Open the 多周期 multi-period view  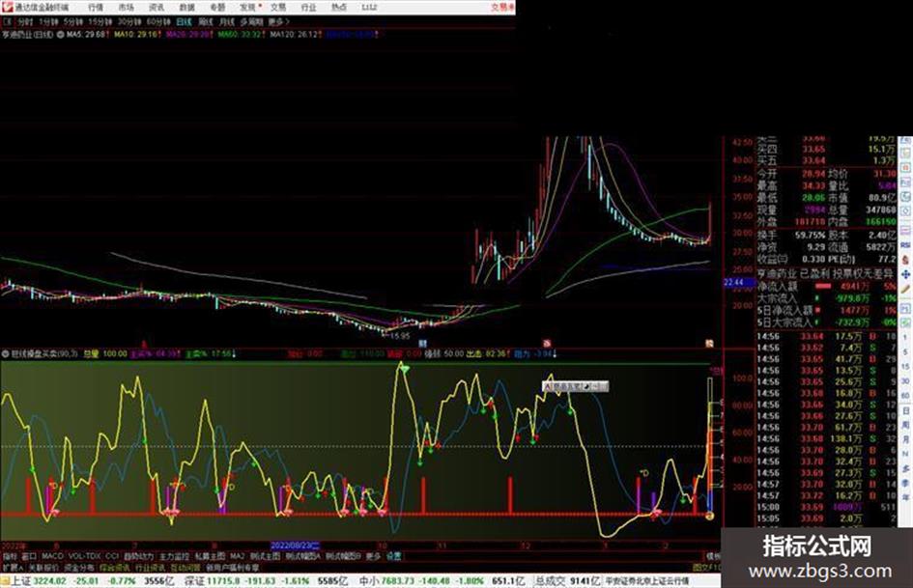pos(251,22)
